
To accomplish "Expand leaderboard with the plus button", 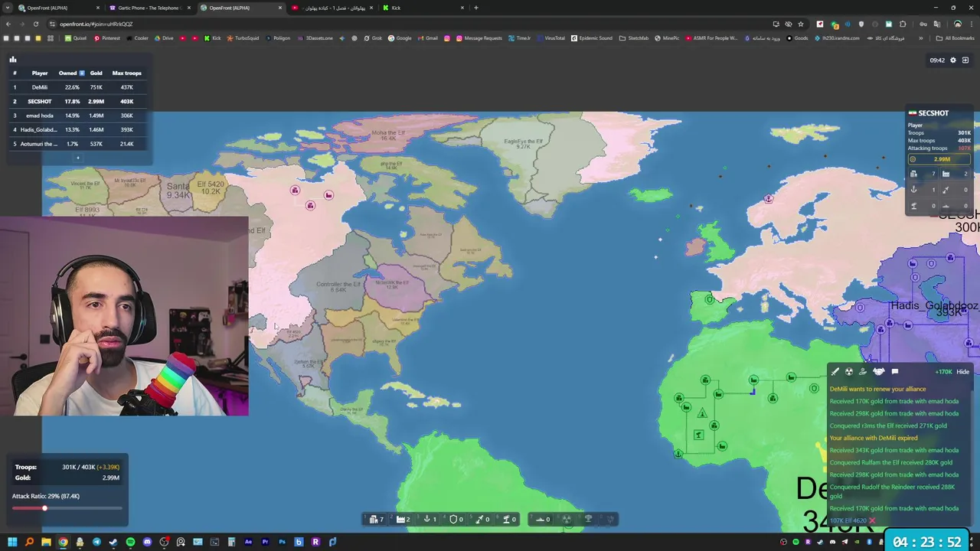I will tap(77, 158).
